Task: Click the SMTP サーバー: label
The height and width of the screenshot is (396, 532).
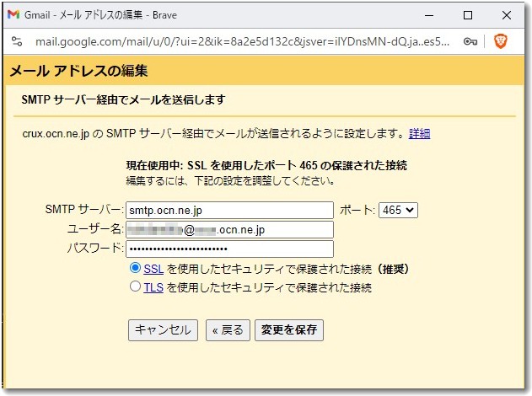Action: pos(84,210)
